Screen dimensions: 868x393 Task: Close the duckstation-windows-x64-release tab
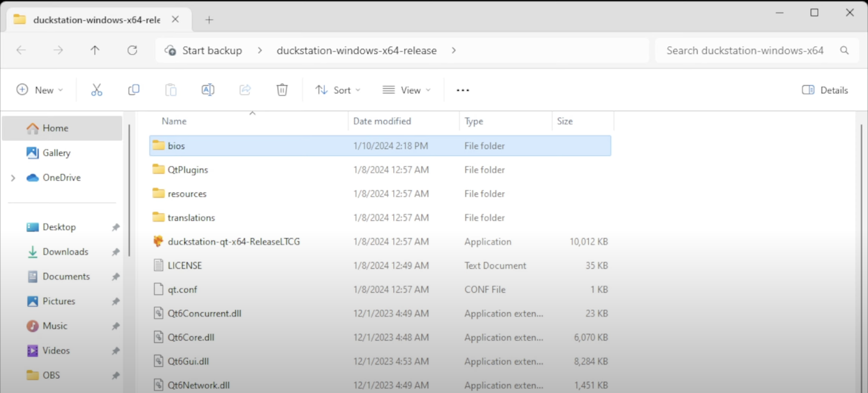click(175, 20)
